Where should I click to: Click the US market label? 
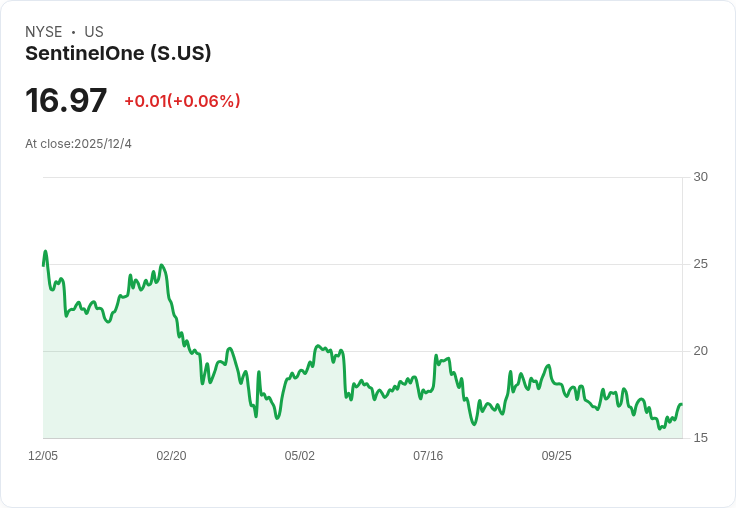(94, 32)
